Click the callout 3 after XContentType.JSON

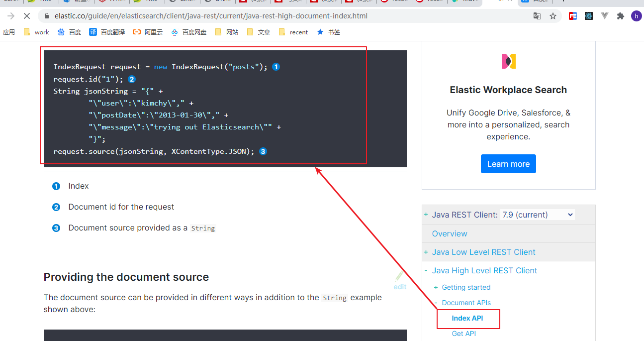pyautogui.click(x=263, y=151)
